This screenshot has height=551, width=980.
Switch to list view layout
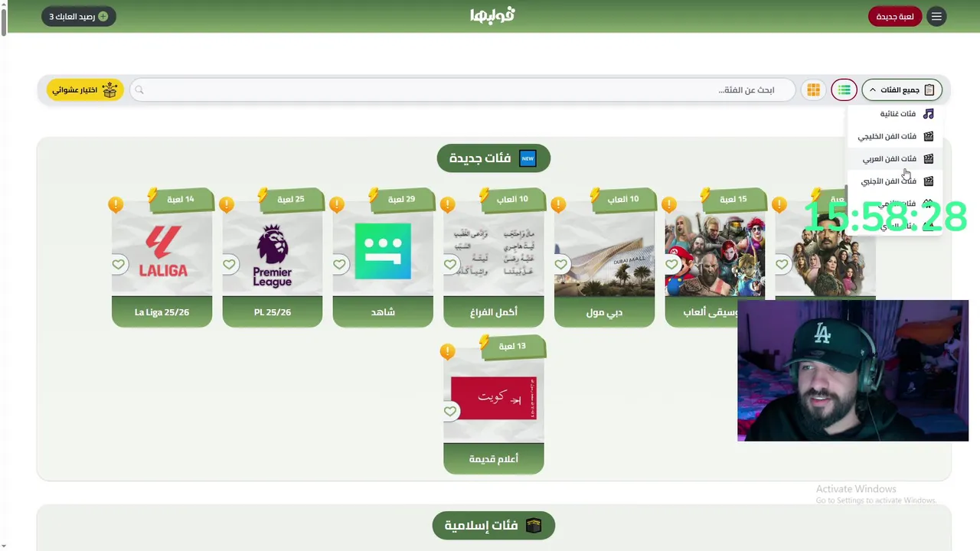click(x=844, y=90)
